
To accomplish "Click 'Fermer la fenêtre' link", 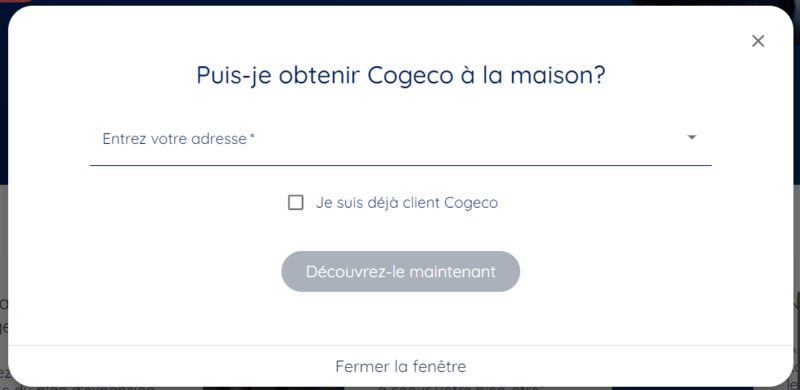I will pyautogui.click(x=401, y=367).
